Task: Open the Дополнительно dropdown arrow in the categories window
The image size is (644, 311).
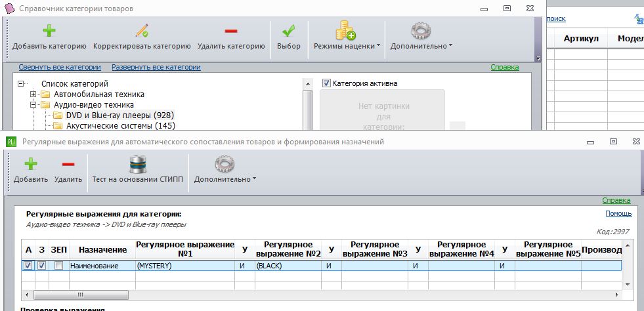Action: click(x=450, y=45)
